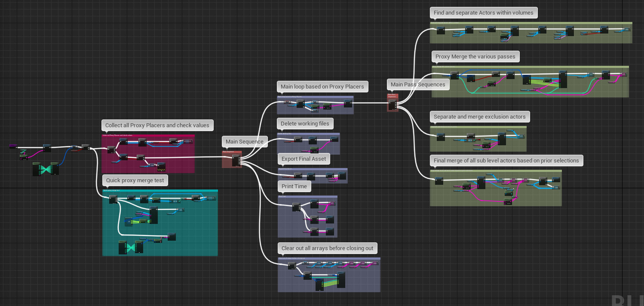The height and width of the screenshot is (306, 644).
Task: Click the Clear out all arrays comment label
Action: pyautogui.click(x=328, y=248)
